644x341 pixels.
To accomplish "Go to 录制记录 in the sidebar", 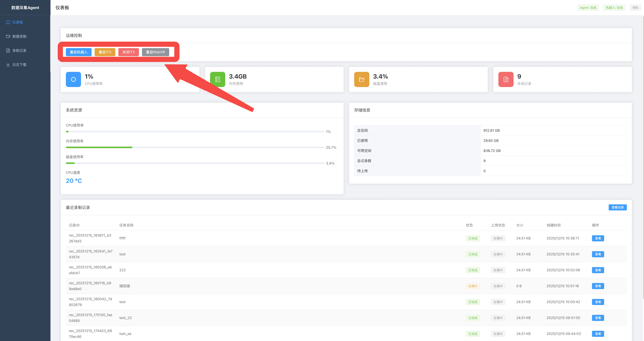I will pyautogui.click(x=25, y=51).
